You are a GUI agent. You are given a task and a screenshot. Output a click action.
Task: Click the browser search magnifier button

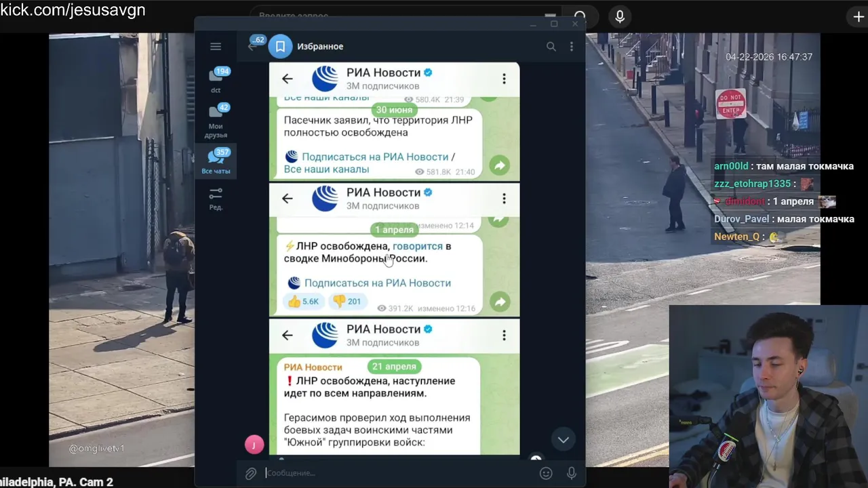(580, 16)
